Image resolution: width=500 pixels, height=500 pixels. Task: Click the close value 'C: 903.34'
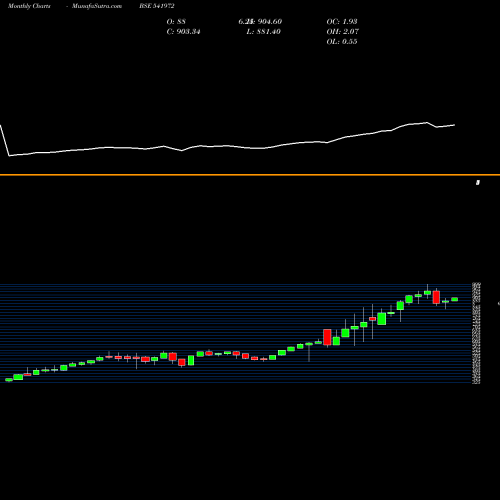pos(183,32)
